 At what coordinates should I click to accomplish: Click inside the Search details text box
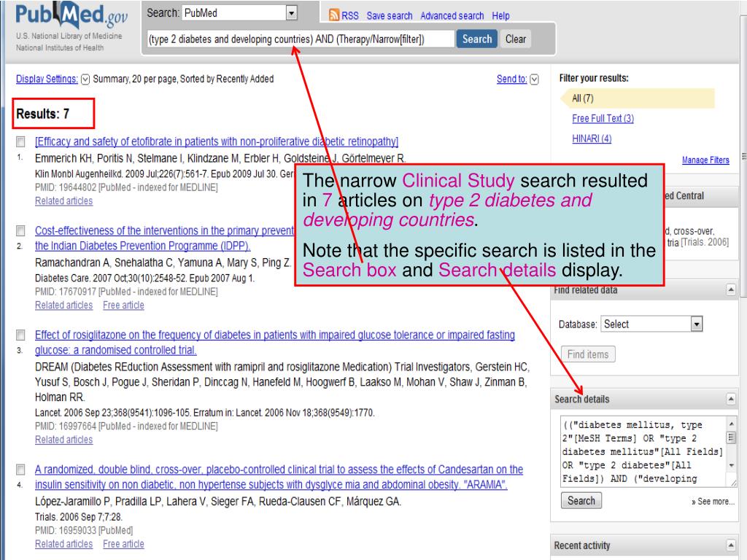click(643, 451)
